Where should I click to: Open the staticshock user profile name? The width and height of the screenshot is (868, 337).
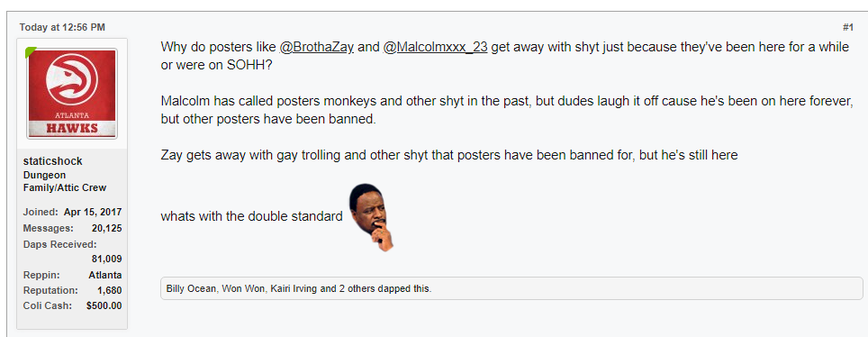tap(52, 161)
